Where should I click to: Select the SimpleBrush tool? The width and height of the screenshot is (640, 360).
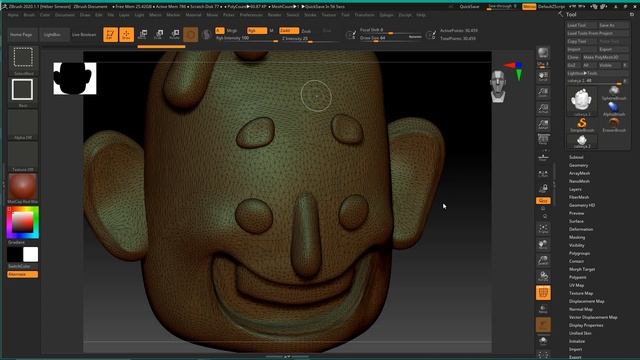click(582, 124)
